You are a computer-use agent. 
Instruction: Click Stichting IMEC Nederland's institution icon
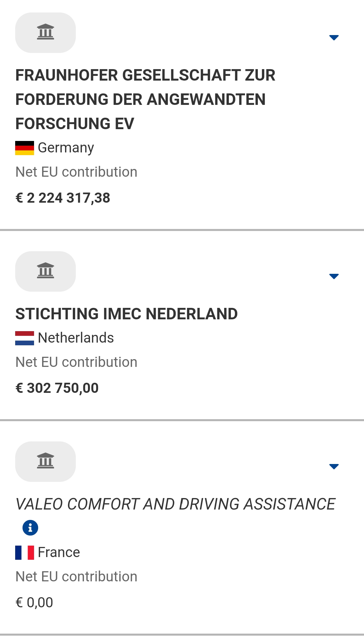(x=45, y=271)
